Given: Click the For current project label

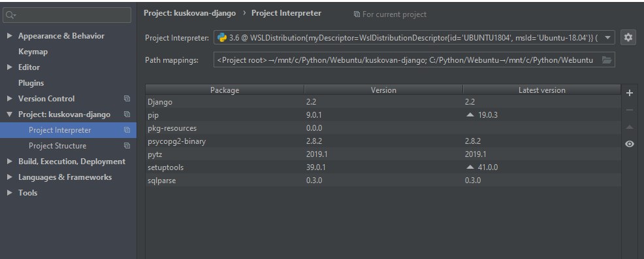Looking at the screenshot, I should click(394, 14).
